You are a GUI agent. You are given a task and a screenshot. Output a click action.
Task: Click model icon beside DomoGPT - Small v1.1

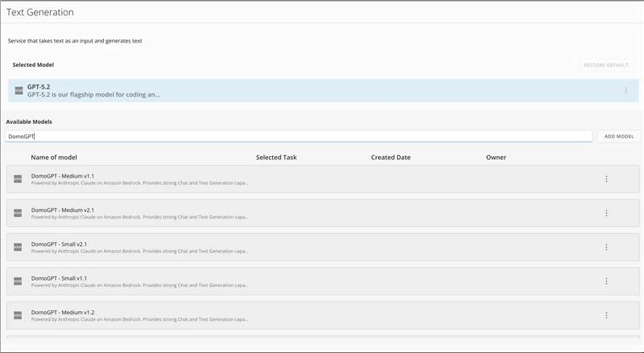(x=18, y=281)
